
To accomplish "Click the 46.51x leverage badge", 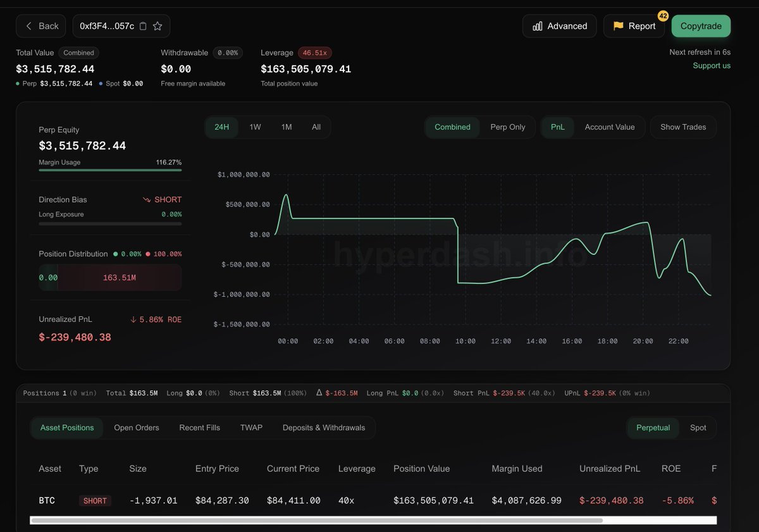I will coord(316,53).
